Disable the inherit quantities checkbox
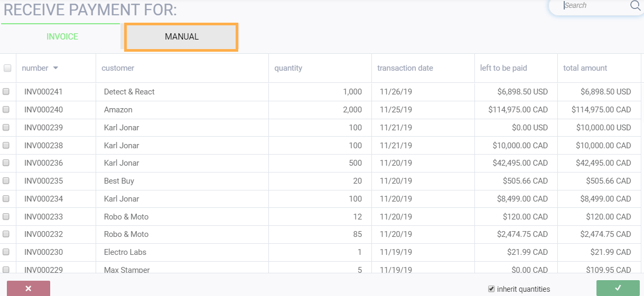 491,289
